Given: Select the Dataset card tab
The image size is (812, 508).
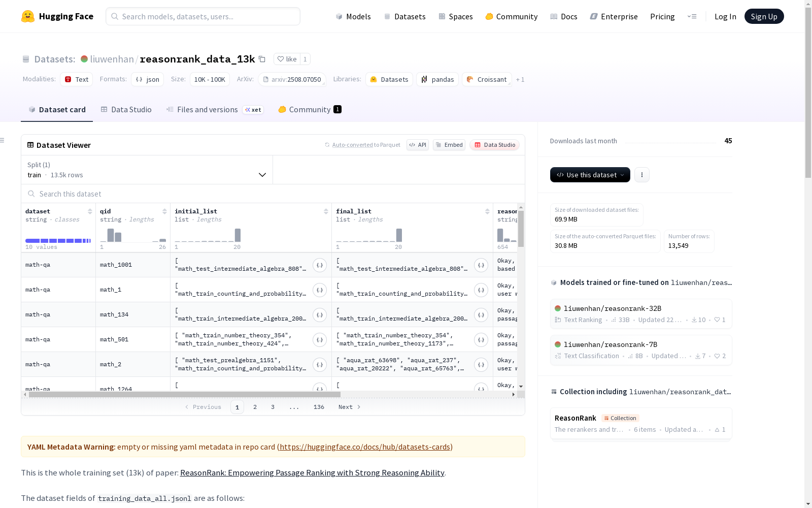Looking at the screenshot, I should tap(57, 110).
